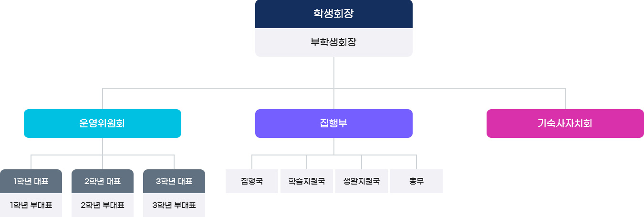644x217 pixels.
Task: Open the 운영위원회 cyan box
Action: [103, 124]
